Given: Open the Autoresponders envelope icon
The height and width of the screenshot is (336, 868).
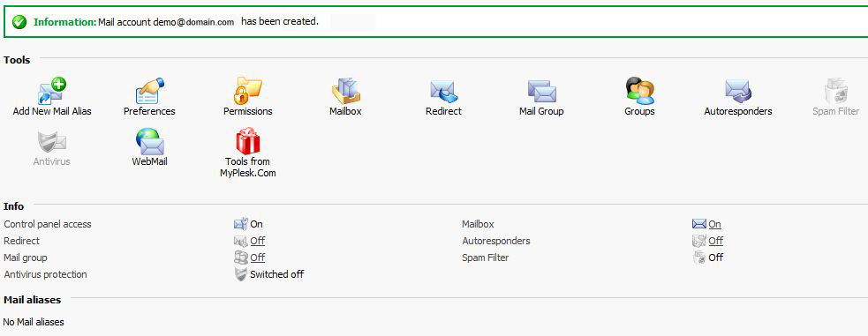Looking at the screenshot, I should [x=738, y=91].
